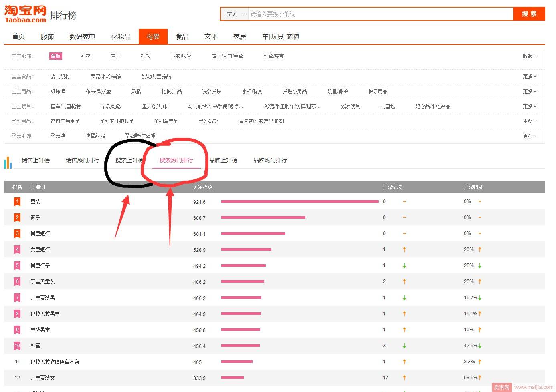Open the 纸尿裤 subcategory

58,91
